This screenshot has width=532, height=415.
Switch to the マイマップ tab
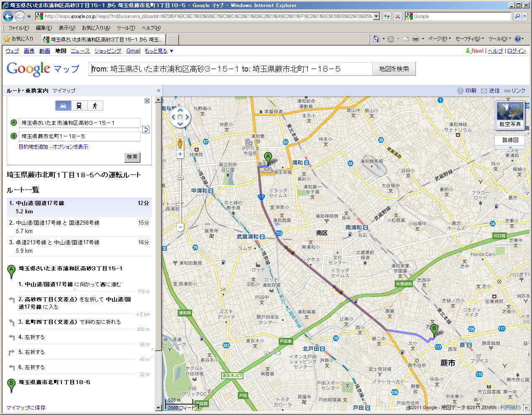click(64, 91)
